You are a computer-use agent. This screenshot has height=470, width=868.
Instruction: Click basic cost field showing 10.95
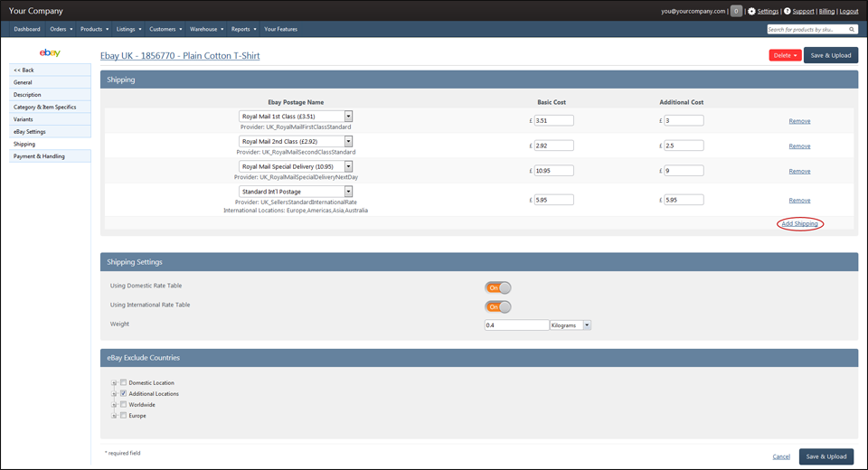click(x=553, y=171)
